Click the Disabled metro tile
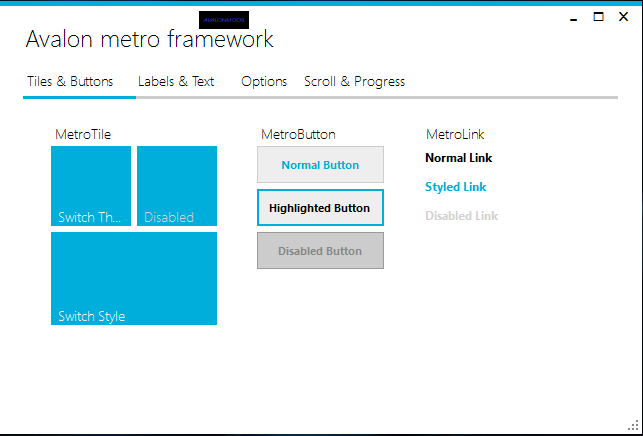This screenshot has height=436, width=643. click(x=177, y=186)
